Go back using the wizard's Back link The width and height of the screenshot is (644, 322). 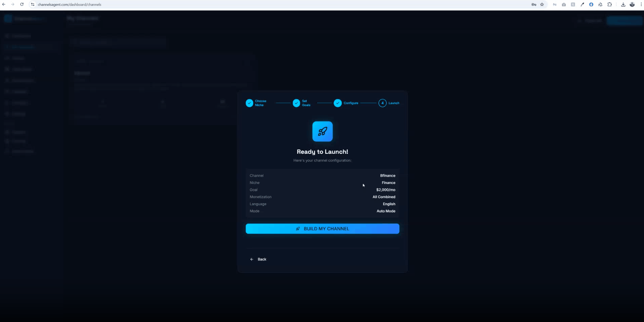click(x=258, y=259)
